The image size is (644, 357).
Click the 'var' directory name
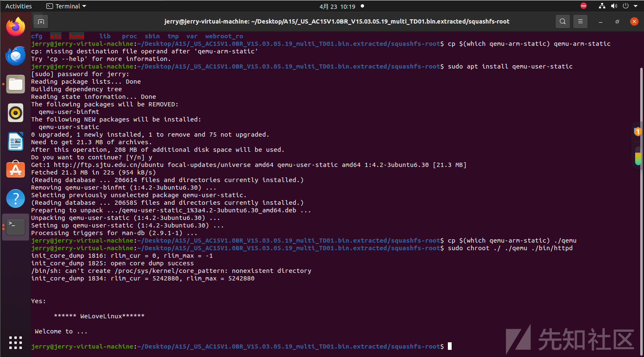(x=192, y=36)
